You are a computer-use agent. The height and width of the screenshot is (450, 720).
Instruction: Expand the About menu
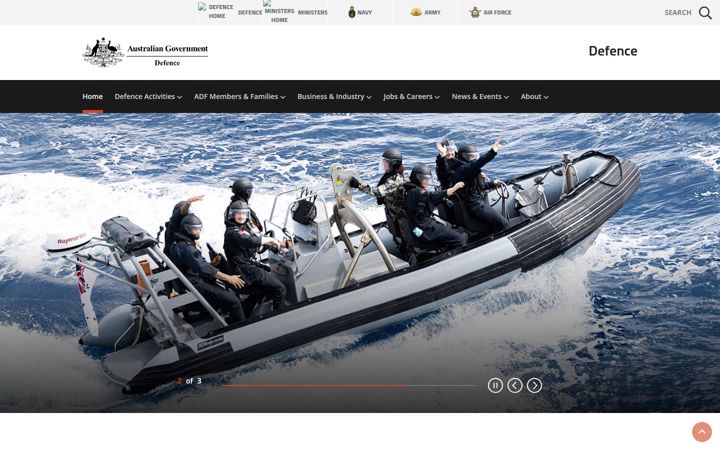click(534, 96)
